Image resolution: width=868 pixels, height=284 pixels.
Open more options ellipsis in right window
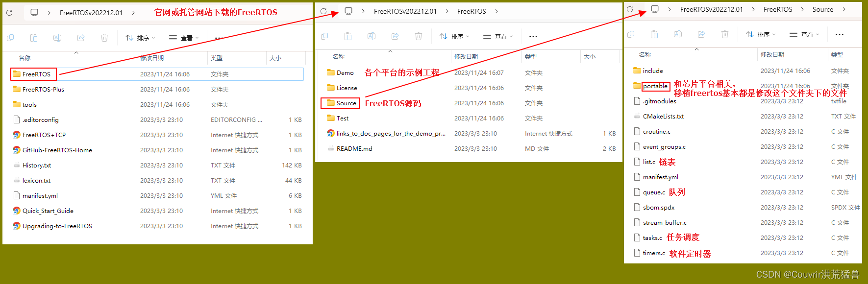840,35
